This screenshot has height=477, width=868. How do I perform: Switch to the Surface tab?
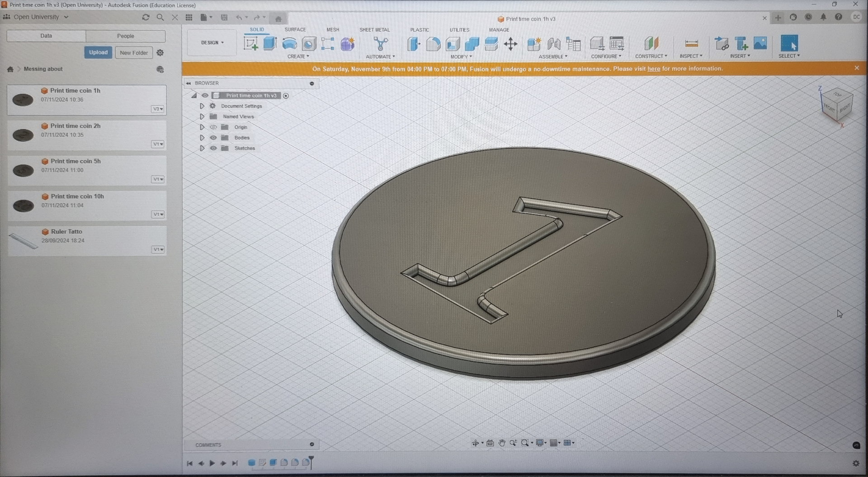click(295, 30)
